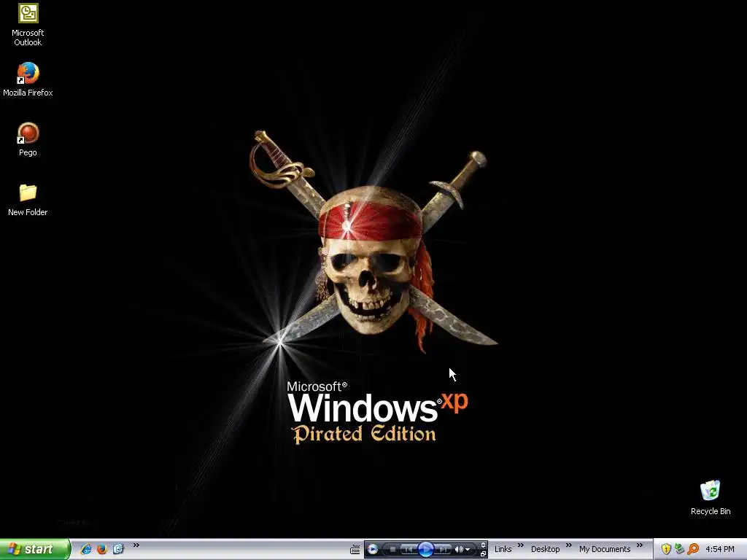Viewport: 747px width, 560px height.
Task: Expand the Quick Launch overflow chevron
Action: pos(136,545)
